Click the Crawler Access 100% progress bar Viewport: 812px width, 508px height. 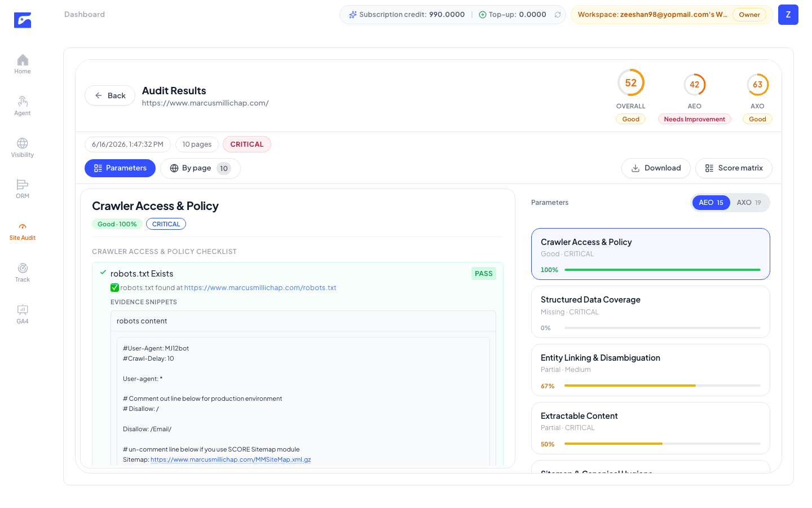pos(663,270)
